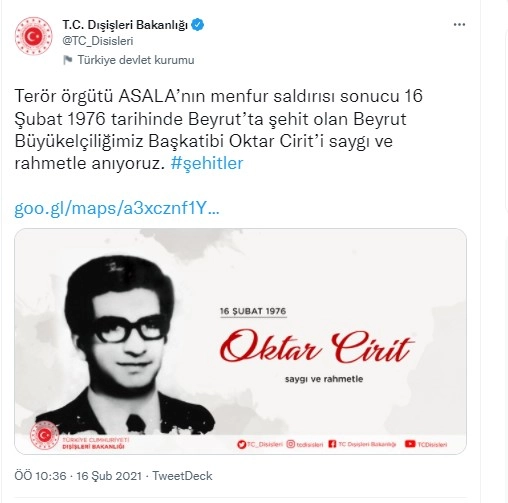Click the Instagram icon in the image footer
The height and width of the screenshot is (503, 508).
[291, 444]
